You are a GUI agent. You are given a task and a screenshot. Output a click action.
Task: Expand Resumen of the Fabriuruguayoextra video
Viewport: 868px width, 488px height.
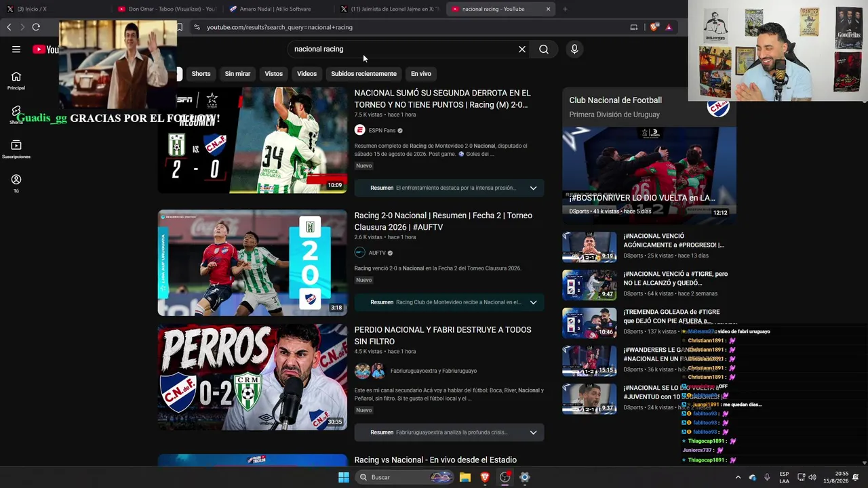point(533,432)
